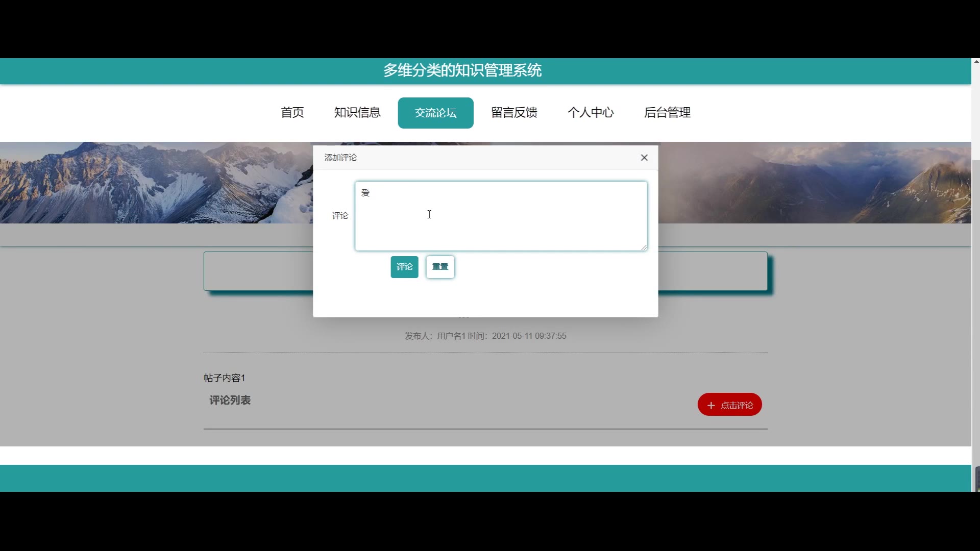Click the snowy mountain banner image
This screenshot has height=551, width=980.
153,183
